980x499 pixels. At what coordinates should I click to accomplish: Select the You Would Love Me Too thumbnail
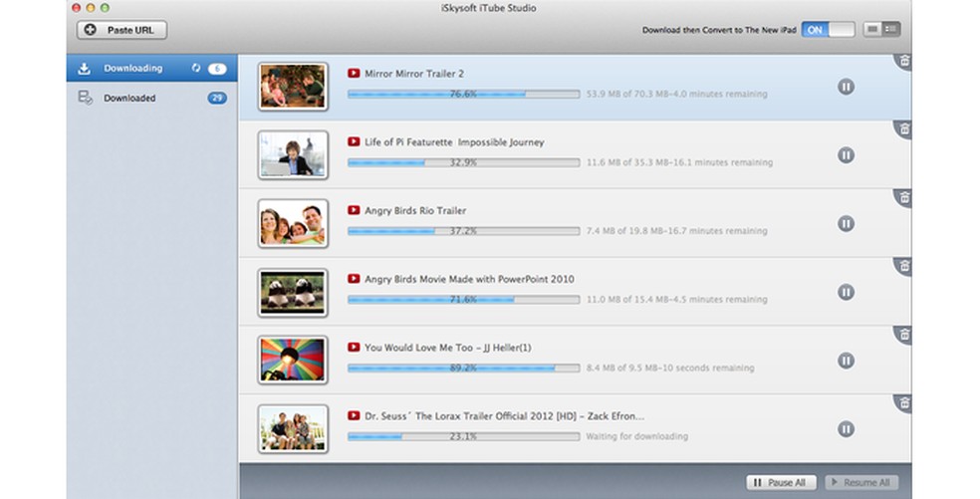coord(293,361)
